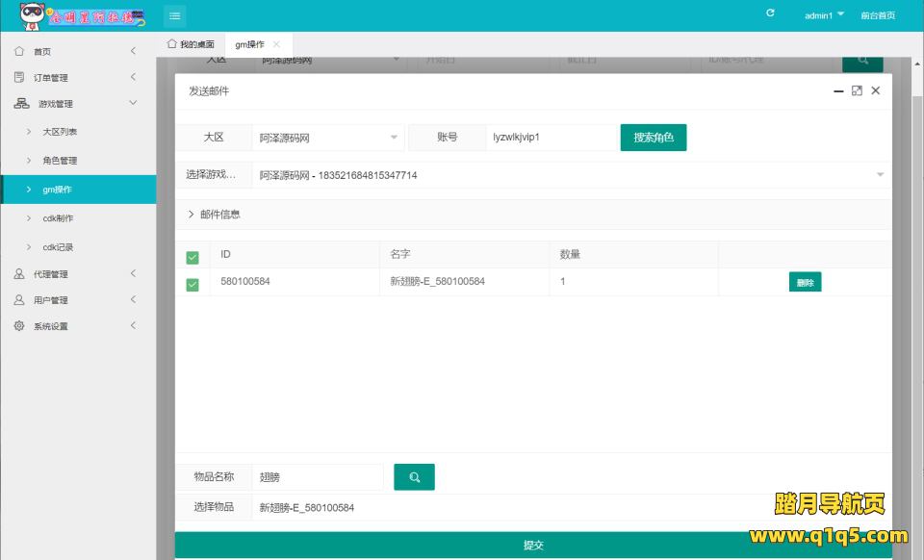Click the hamburger menu toggle icon
924x560 pixels.
(174, 15)
